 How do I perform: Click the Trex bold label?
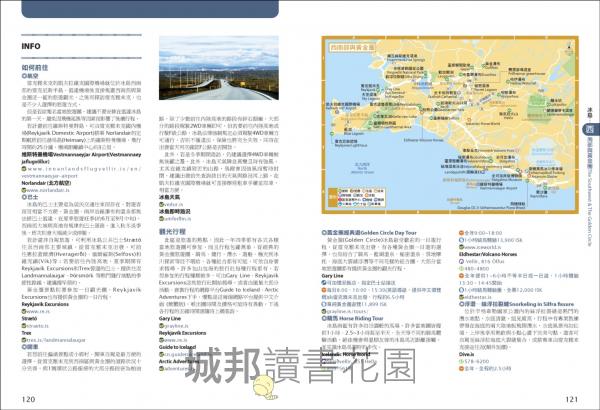[26, 333]
